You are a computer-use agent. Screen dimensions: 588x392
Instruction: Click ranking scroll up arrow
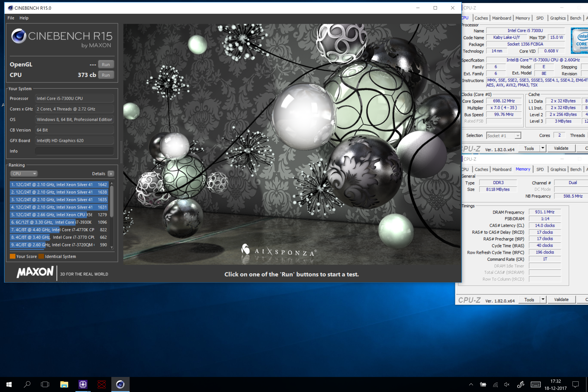pyautogui.click(x=112, y=184)
